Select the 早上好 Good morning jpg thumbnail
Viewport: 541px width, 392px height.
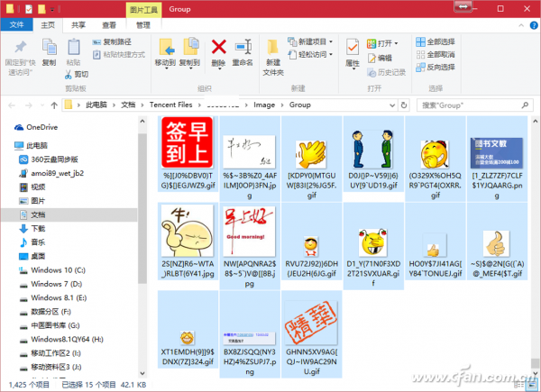pos(249,231)
